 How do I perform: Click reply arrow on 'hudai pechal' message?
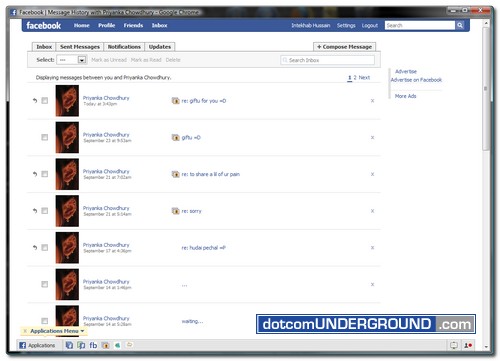(35, 247)
